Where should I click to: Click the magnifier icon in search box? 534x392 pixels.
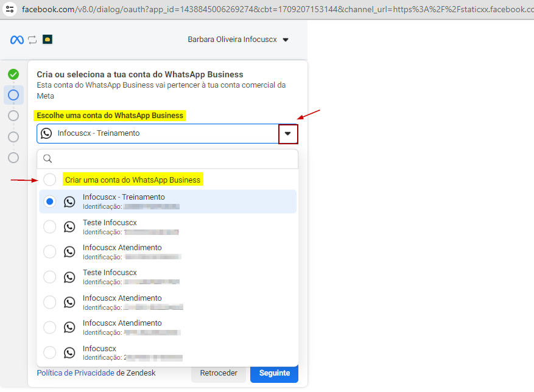tap(47, 159)
